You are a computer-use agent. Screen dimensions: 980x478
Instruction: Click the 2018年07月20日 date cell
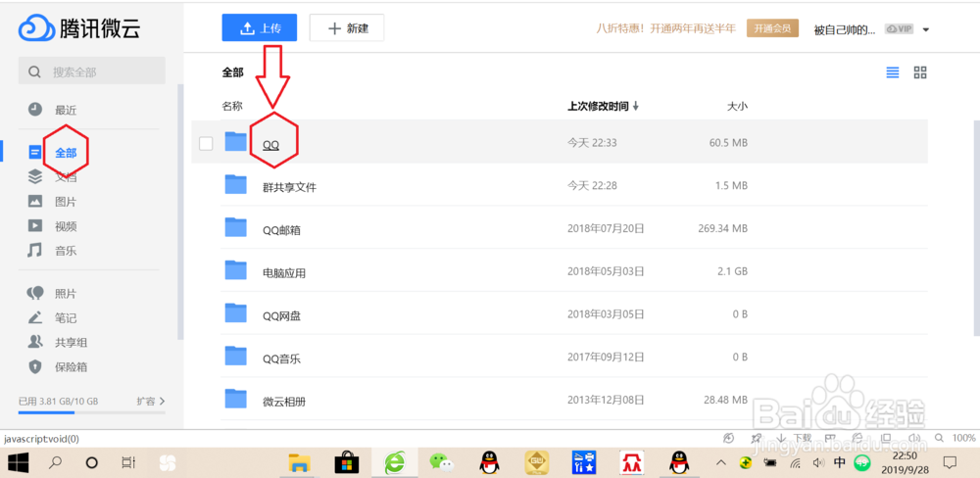point(606,228)
